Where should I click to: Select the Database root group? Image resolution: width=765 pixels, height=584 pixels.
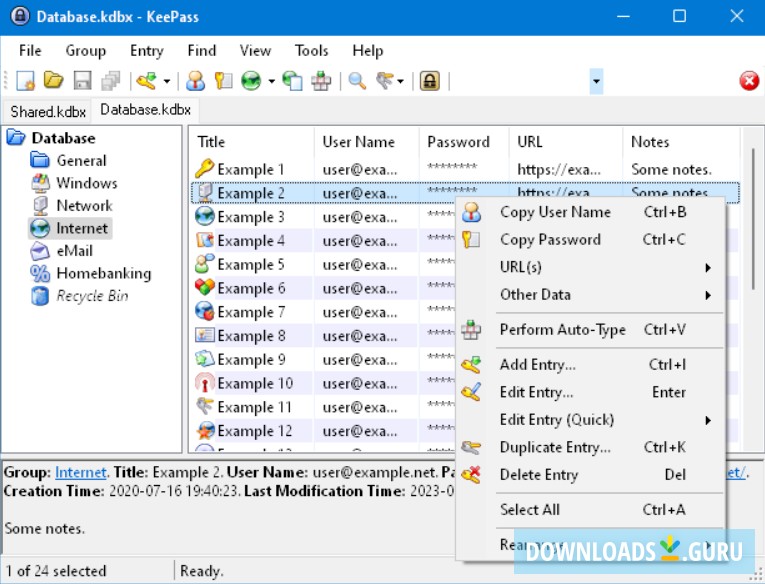63,138
